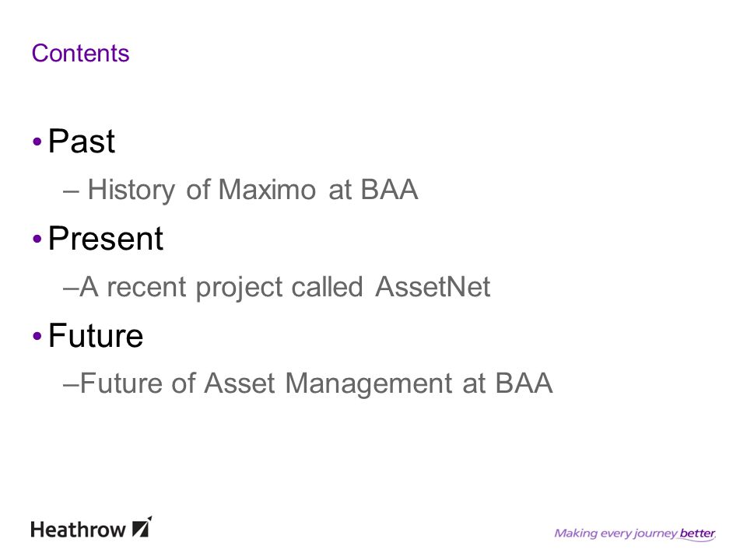Click the Present heading text
Viewport: 747px width, 560px height.
[x=106, y=238]
